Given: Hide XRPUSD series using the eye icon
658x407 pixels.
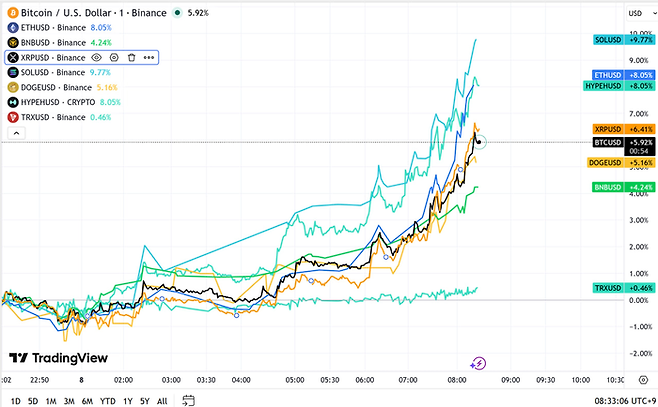Looking at the screenshot, I should tap(96, 58).
